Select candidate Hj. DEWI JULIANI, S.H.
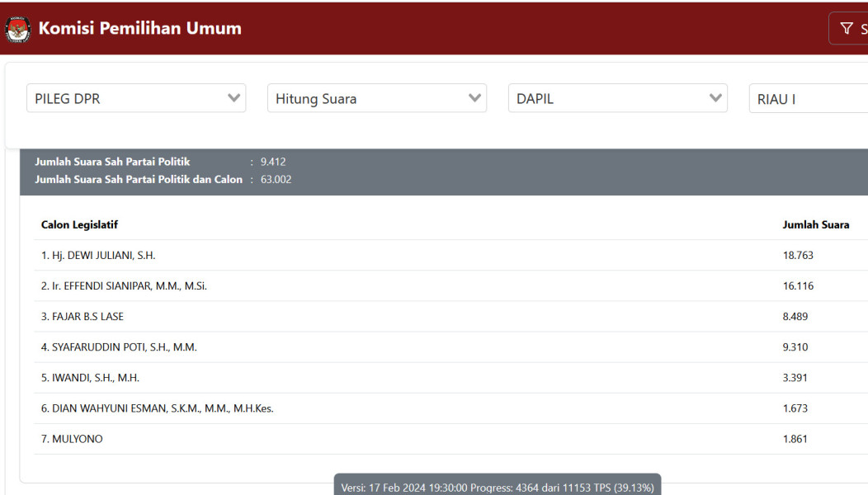Viewport: 868px width, 495px height. pos(98,255)
